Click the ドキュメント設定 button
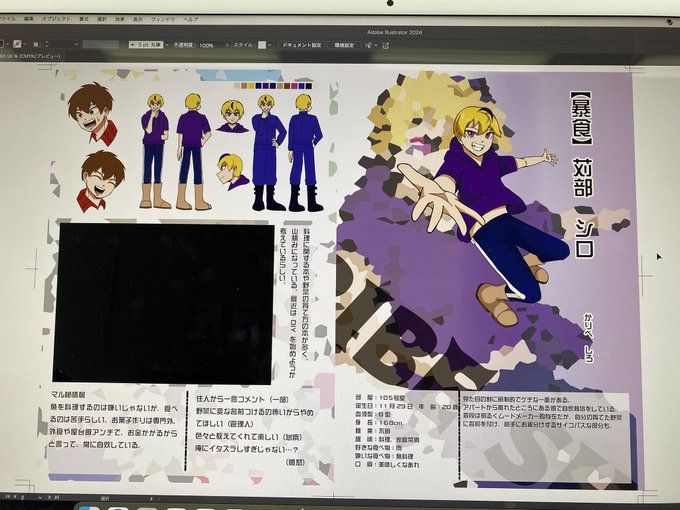 (302, 45)
